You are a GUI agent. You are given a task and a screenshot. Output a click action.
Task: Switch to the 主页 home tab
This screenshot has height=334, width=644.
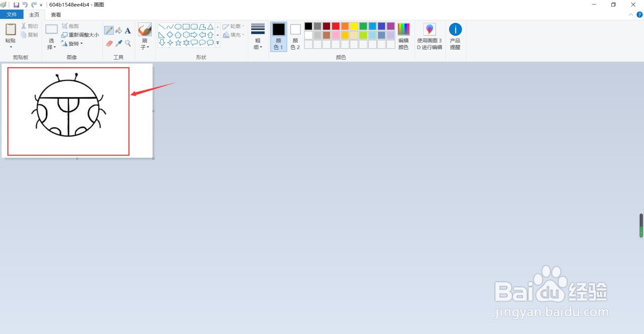(34, 15)
